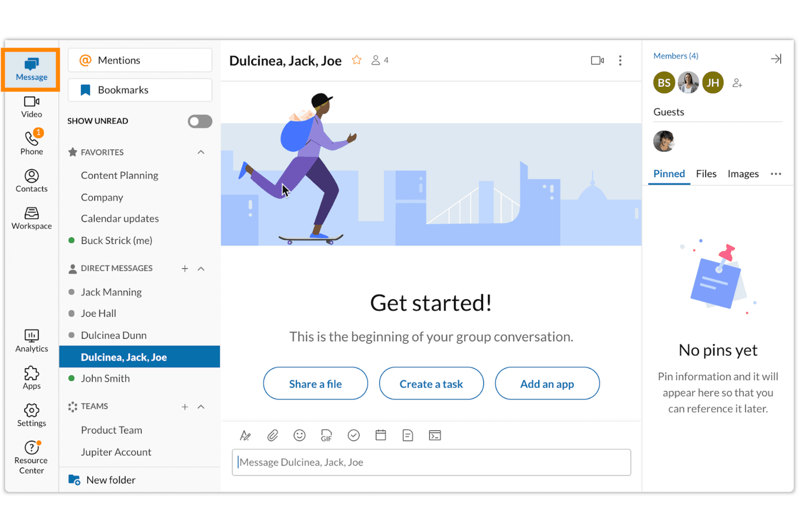The width and height of the screenshot is (798, 532).
Task: Open text formatting options in composer
Action: (x=245, y=435)
